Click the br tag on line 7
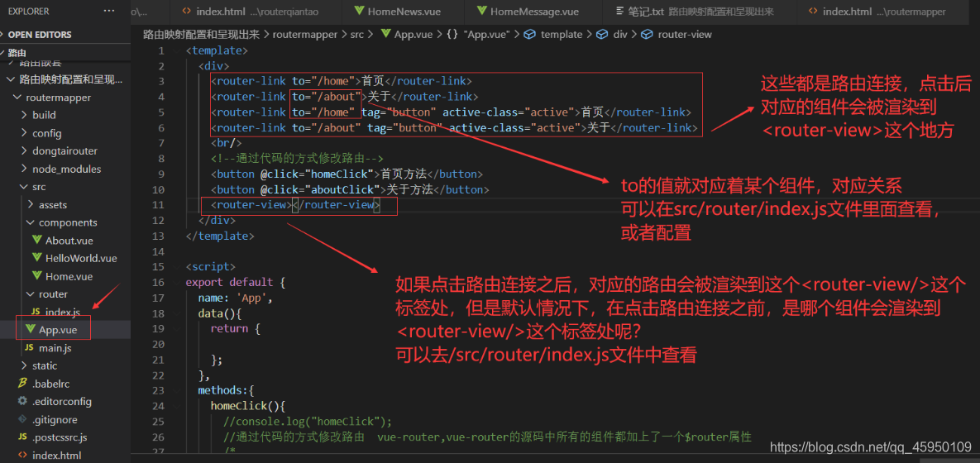Screen dimensions: 980x463 click(x=227, y=143)
